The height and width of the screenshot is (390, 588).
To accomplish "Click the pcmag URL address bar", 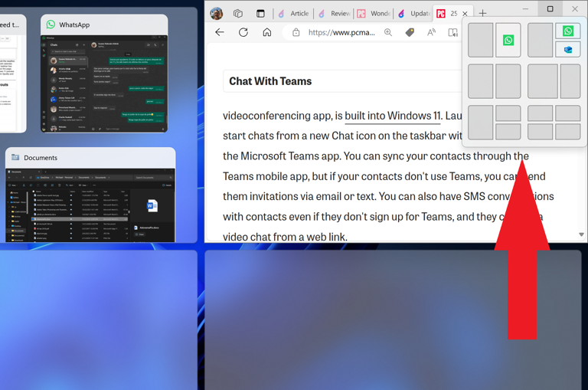I will coord(341,33).
